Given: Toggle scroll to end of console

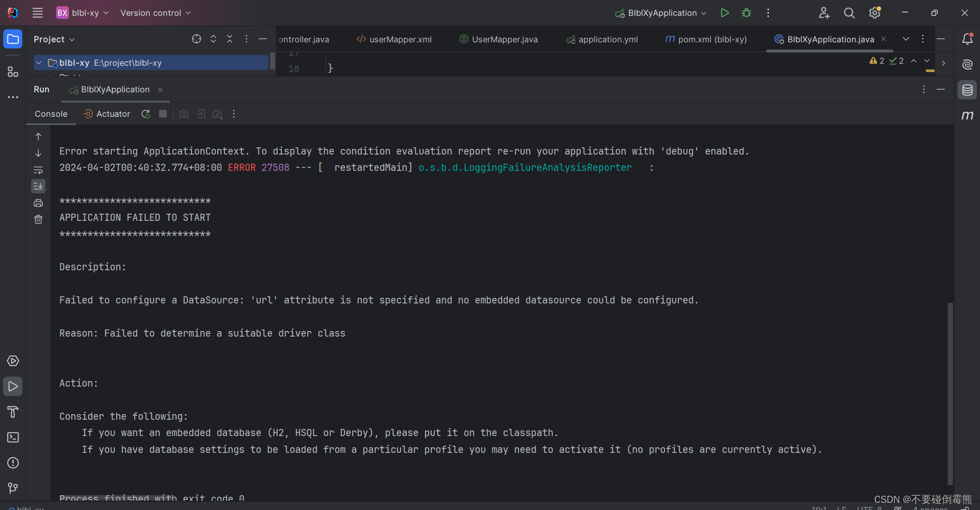Looking at the screenshot, I should [x=38, y=186].
